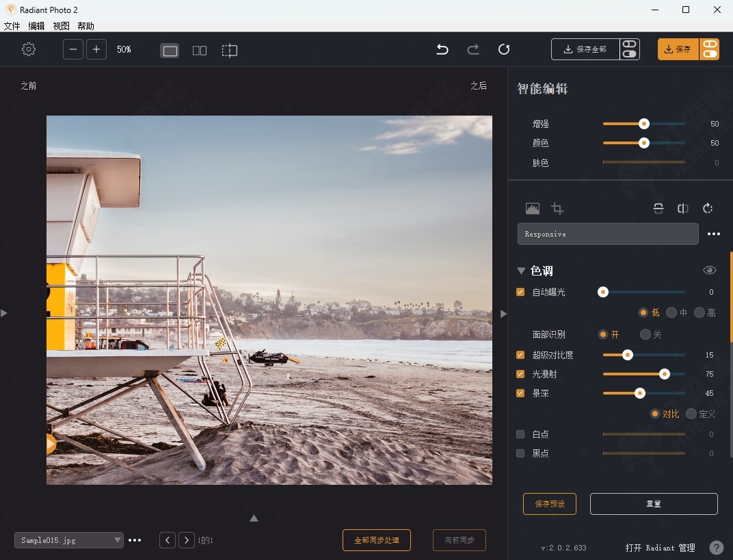Zoom out with the minus button
Viewport: 733px width, 560px height.
(x=73, y=49)
